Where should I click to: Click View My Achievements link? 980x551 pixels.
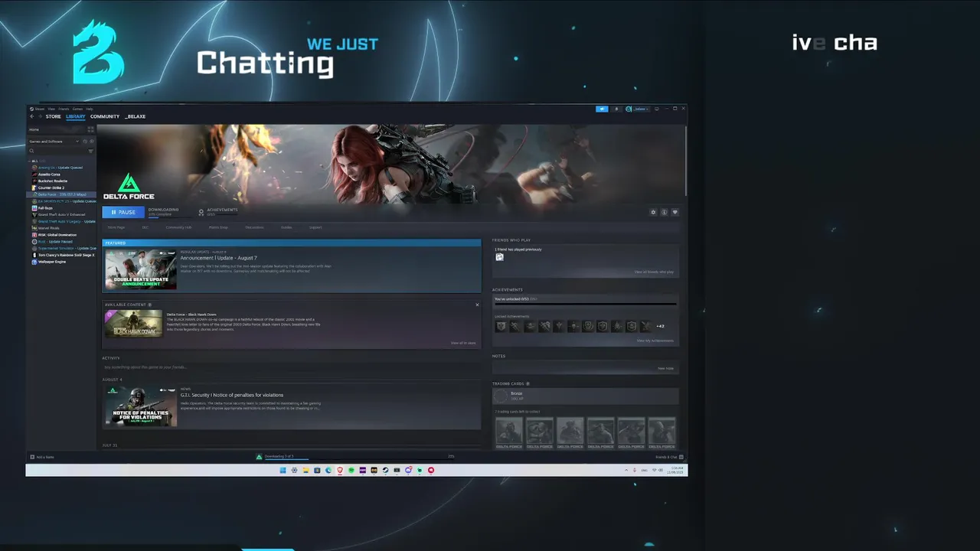point(655,341)
